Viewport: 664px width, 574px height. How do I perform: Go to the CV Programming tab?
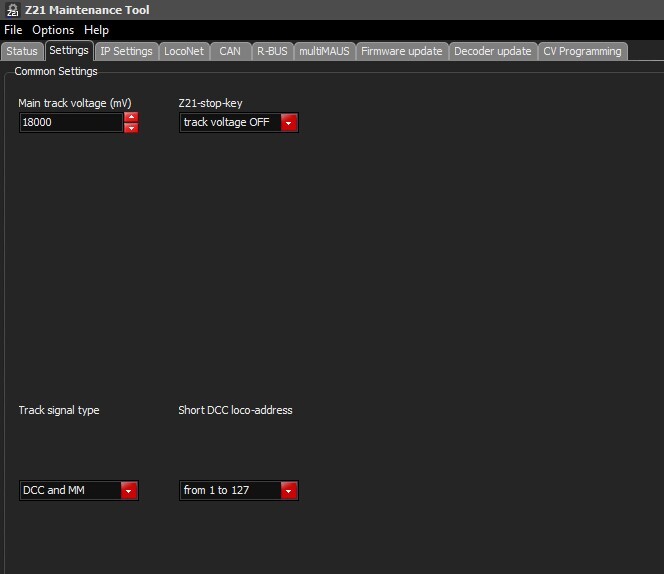582,51
